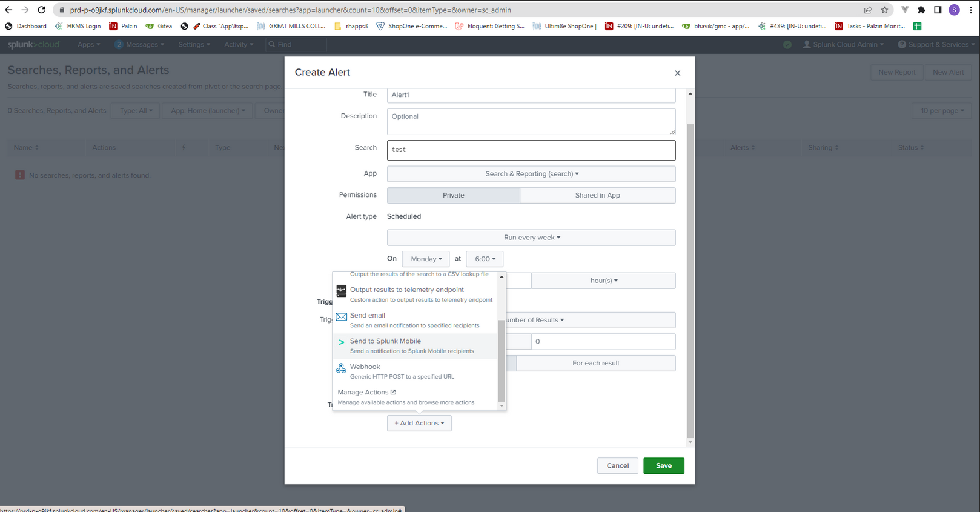Toggle browser side panel icon
980x512 pixels.
[x=938, y=10]
